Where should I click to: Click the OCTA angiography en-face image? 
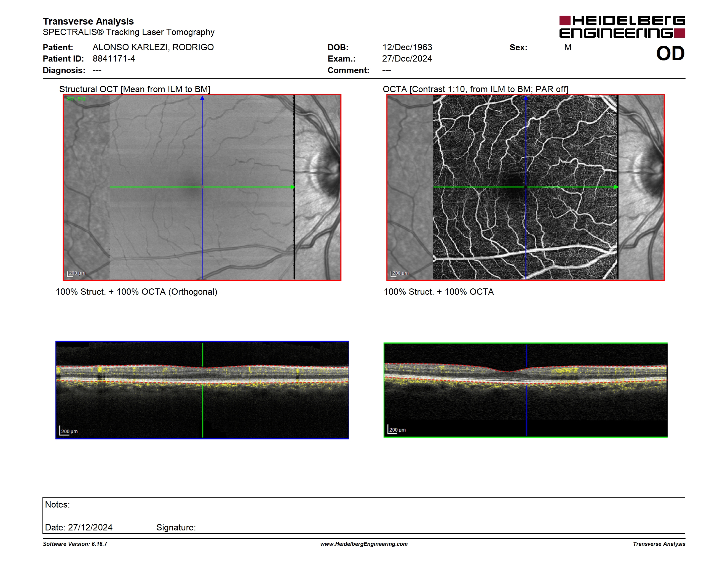(525, 187)
